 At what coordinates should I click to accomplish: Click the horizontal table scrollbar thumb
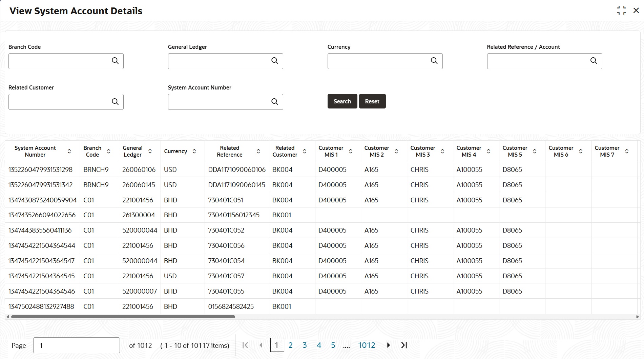click(123, 317)
